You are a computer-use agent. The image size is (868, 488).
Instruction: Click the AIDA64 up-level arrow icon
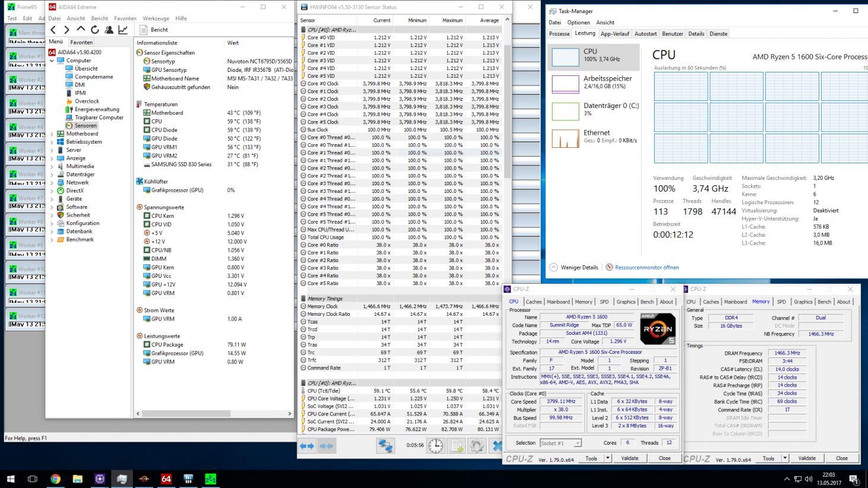(81, 29)
